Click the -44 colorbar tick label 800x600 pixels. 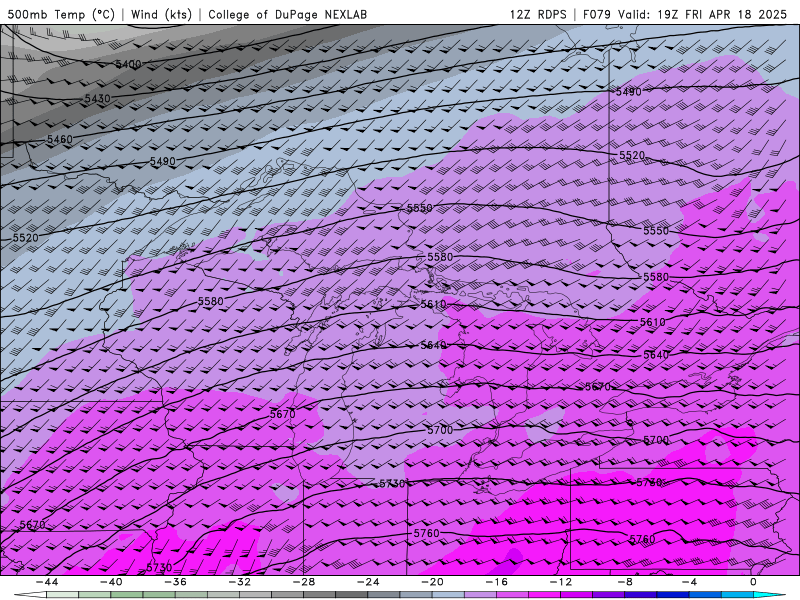click(x=46, y=582)
